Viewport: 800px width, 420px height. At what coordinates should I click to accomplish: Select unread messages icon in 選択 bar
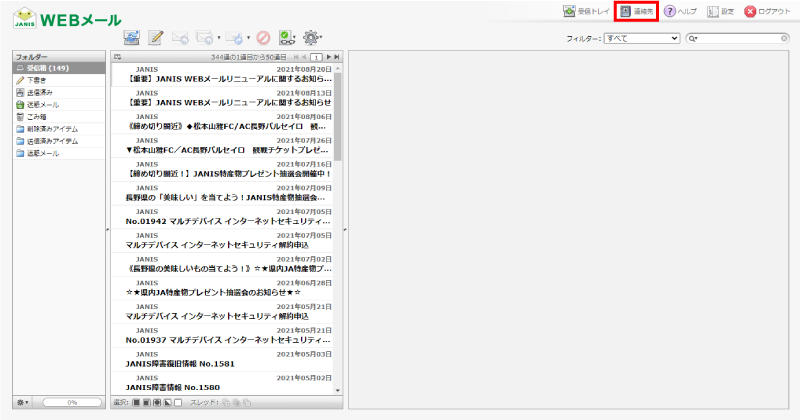click(157, 403)
